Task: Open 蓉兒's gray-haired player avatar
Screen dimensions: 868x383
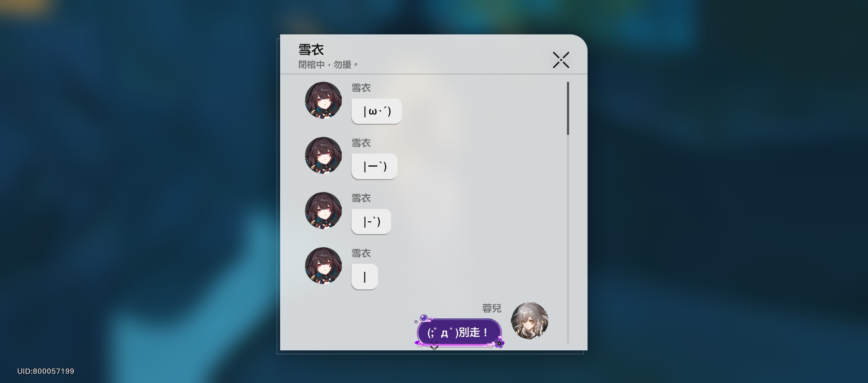Action: click(x=529, y=321)
